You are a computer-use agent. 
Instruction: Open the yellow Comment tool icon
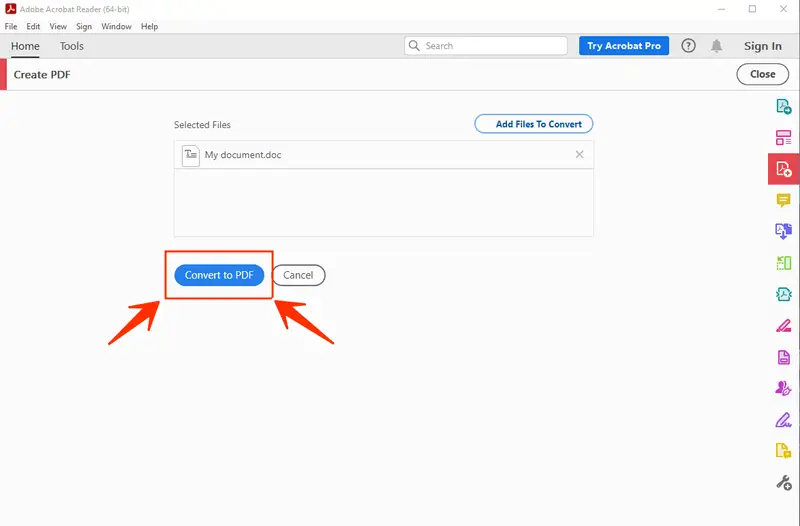pyautogui.click(x=784, y=200)
